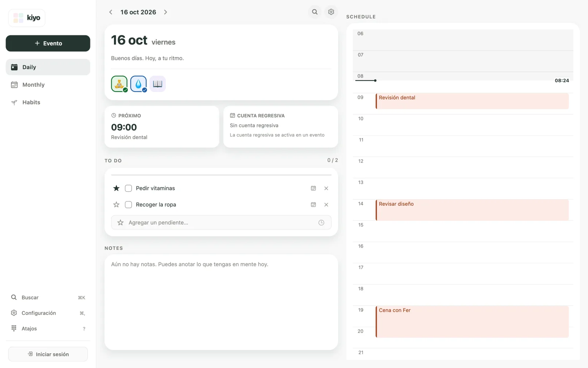This screenshot has height=368, width=588.
Task: Open search with the magnifier icon
Action: click(315, 12)
